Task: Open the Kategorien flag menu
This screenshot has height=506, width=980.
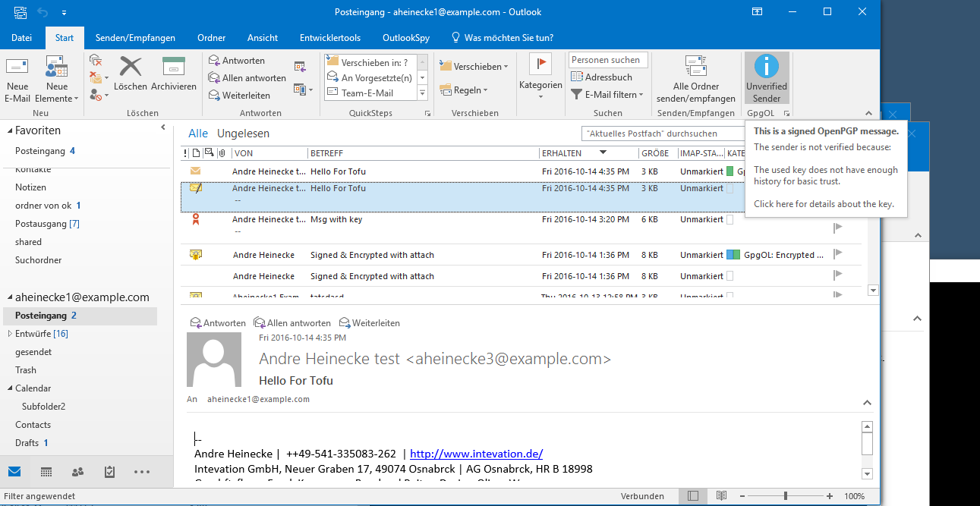Action: click(540, 76)
